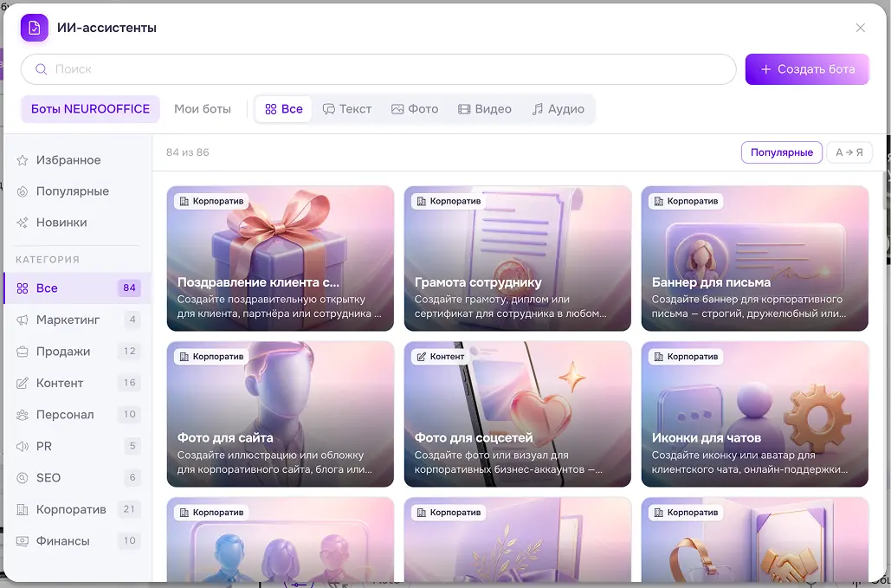The width and height of the screenshot is (891, 588).
Task: Filter bots by Аудио type
Action: [558, 109]
